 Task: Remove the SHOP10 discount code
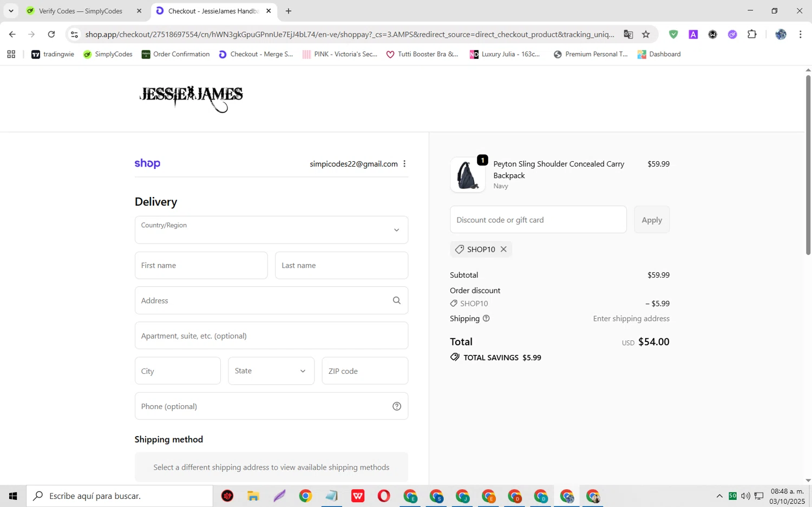pos(503,249)
